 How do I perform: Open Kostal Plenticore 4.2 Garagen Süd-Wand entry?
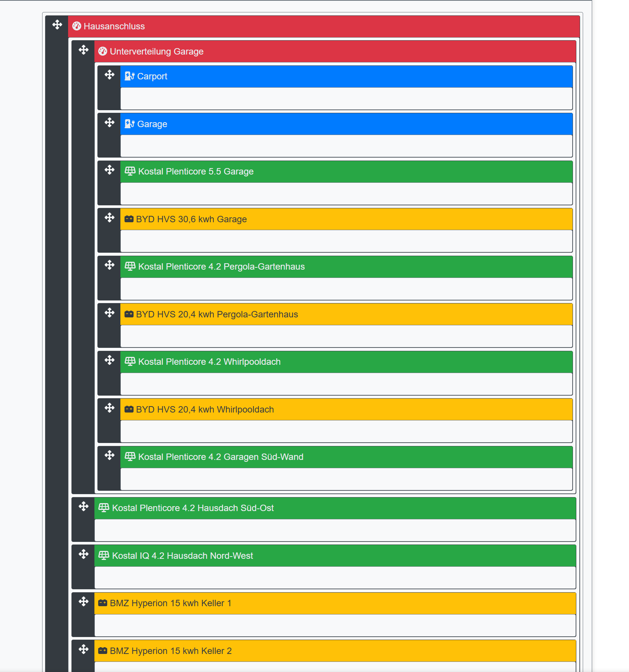coord(339,457)
